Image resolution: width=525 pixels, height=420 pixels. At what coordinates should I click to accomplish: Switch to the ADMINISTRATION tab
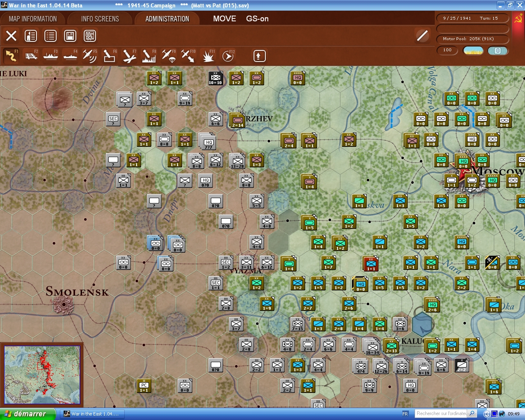pos(167,19)
